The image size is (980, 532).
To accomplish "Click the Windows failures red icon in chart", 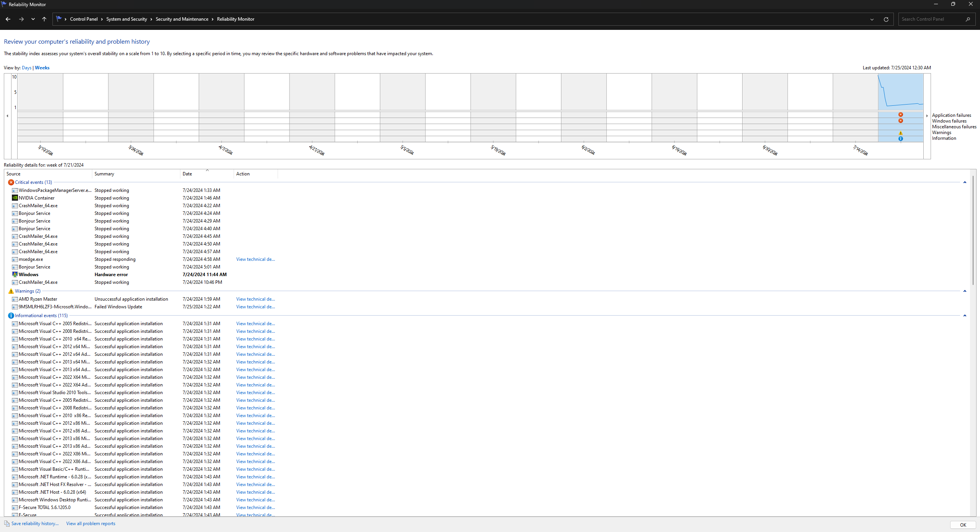I will [901, 121].
